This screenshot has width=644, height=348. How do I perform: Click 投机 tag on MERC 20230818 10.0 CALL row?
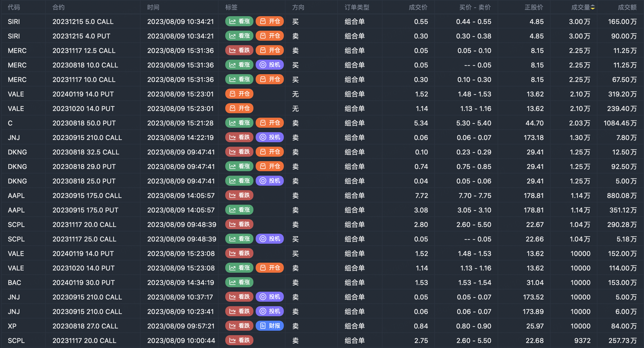(270, 65)
